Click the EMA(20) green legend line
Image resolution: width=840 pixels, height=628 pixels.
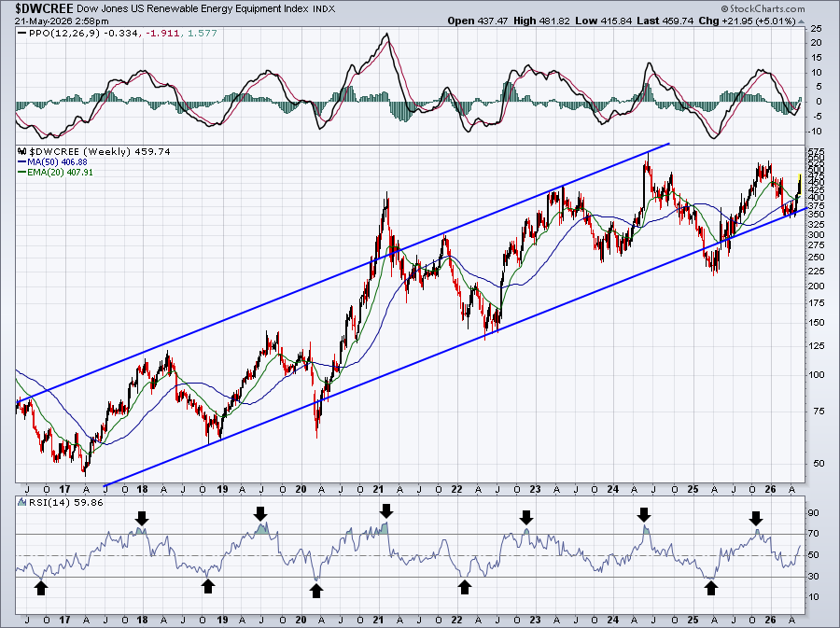(x=22, y=172)
